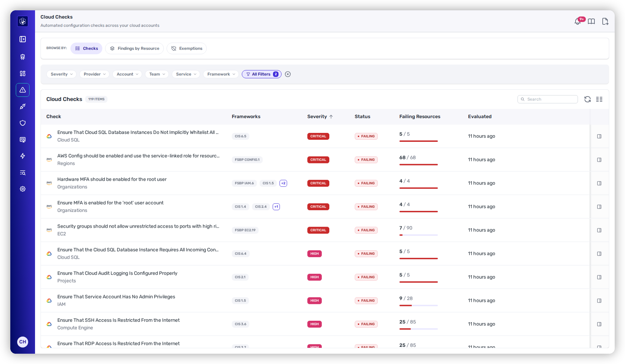Open 'Hardware MFA should be enabled' check
625x364 pixels.
[x=112, y=179]
